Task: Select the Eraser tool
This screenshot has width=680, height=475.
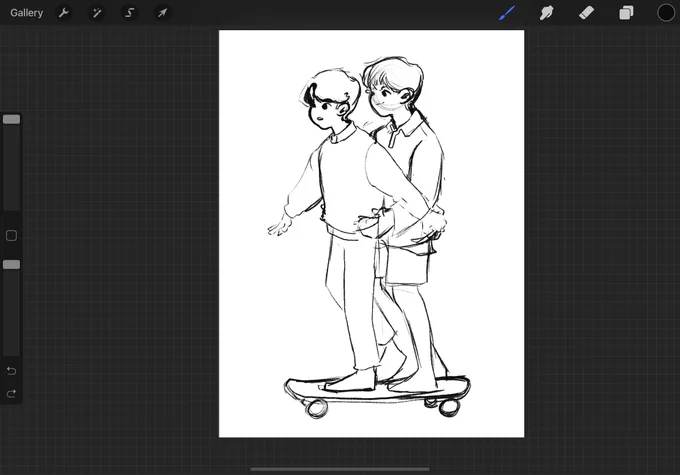Action: point(586,13)
